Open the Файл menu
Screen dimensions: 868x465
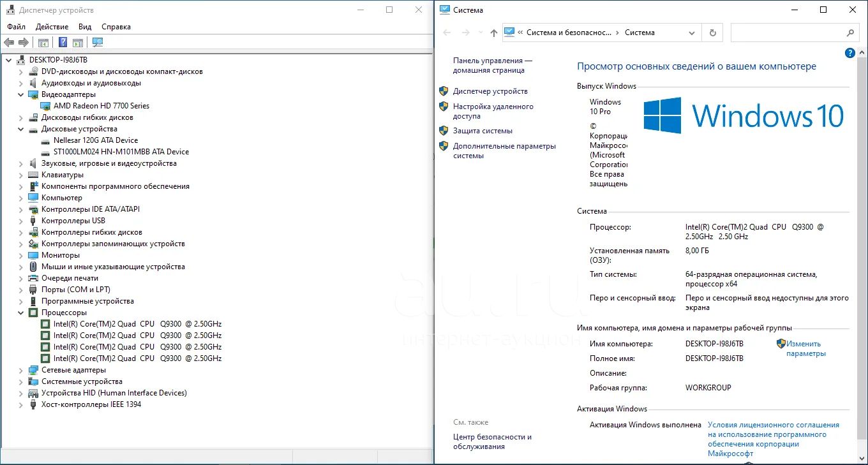pos(17,27)
